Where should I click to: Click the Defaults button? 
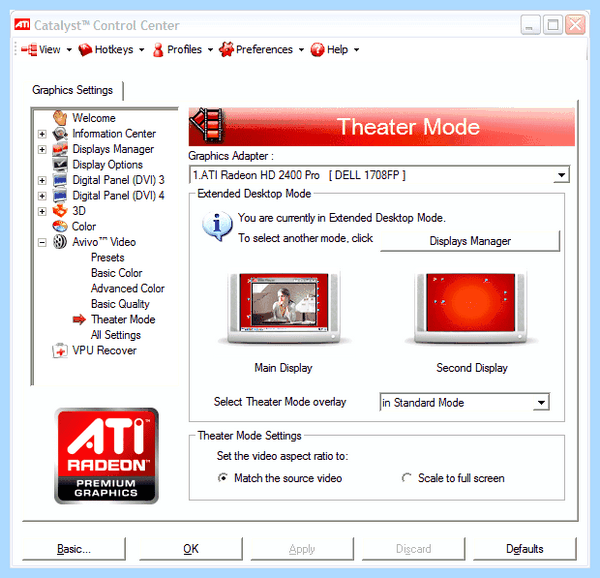click(525, 549)
